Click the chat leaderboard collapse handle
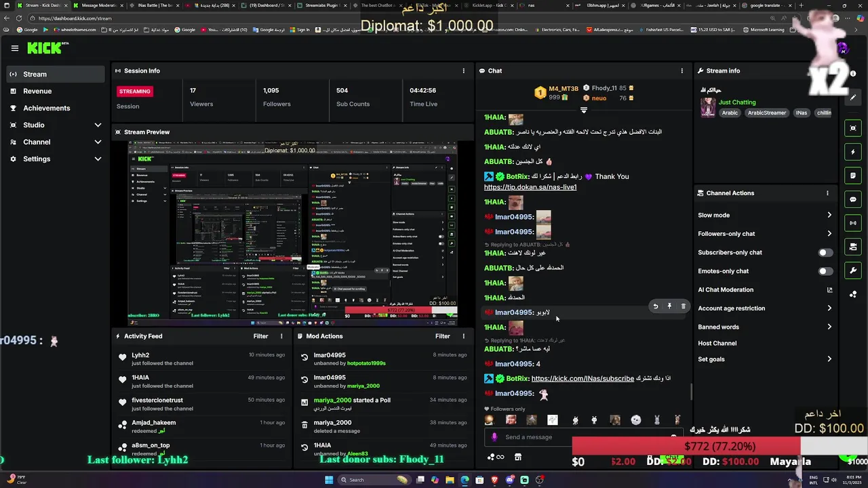868x488 pixels. tap(583, 110)
